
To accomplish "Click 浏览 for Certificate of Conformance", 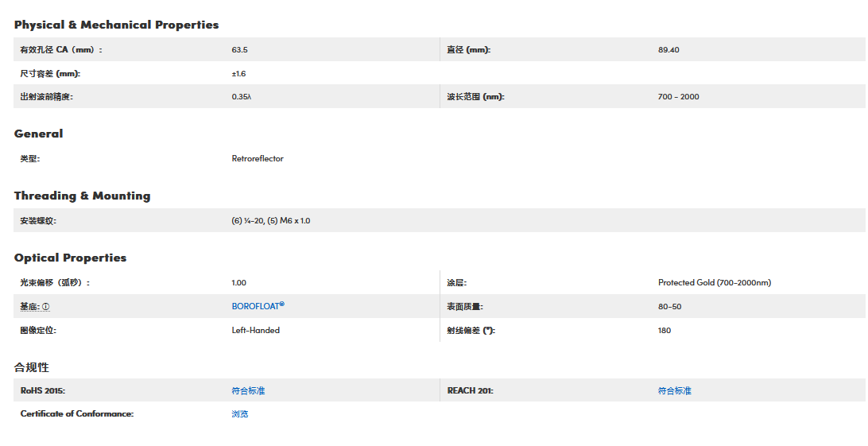I will pyautogui.click(x=240, y=413).
